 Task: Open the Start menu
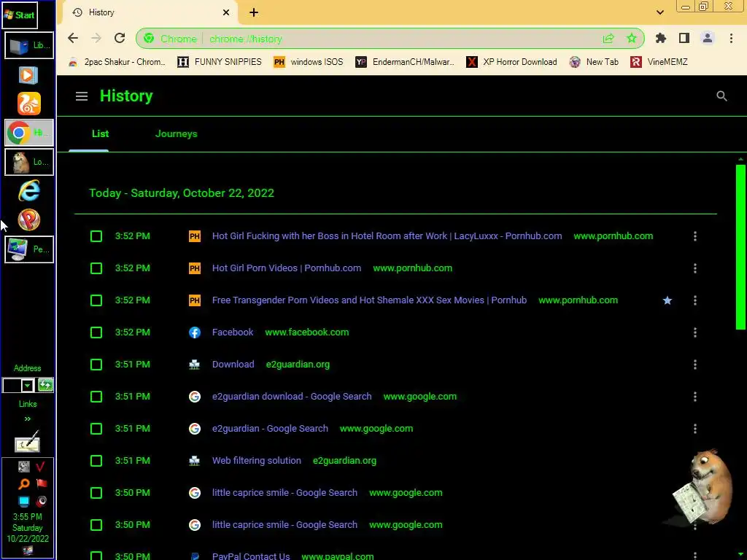[20, 15]
